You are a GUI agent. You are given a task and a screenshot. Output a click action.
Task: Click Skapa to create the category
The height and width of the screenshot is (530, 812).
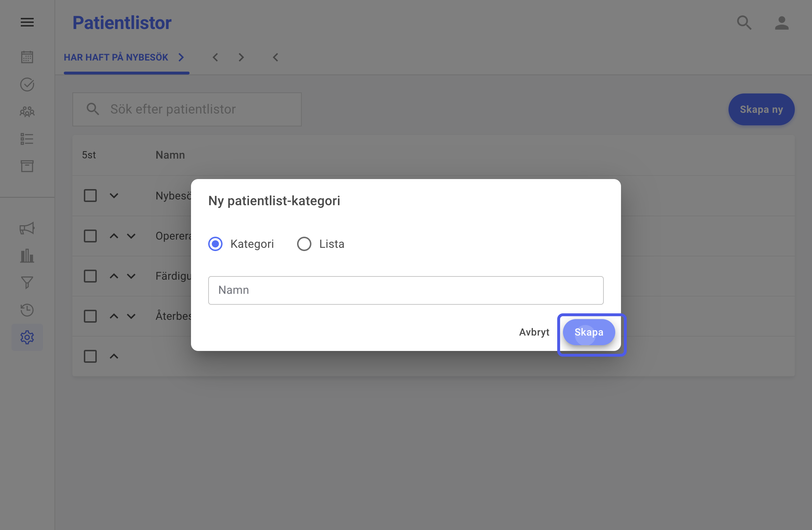pyautogui.click(x=589, y=332)
